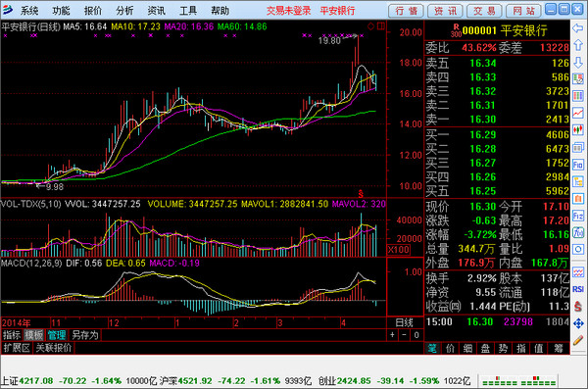
Task: Select the 细 tab in quote panel
Action: 467,349
